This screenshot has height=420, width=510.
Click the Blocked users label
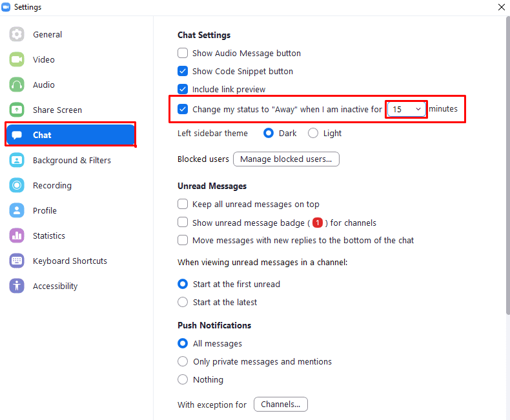click(203, 159)
